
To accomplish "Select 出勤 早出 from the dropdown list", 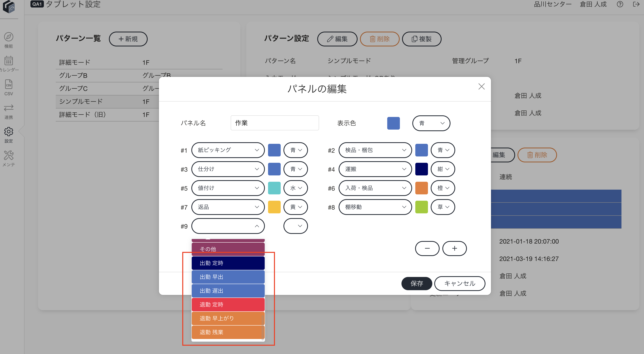I will (228, 277).
